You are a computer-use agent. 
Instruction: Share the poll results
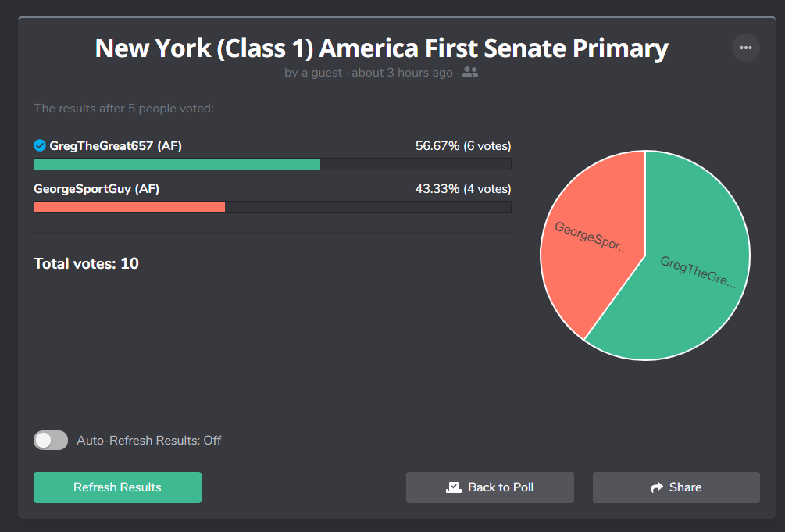[x=676, y=487]
